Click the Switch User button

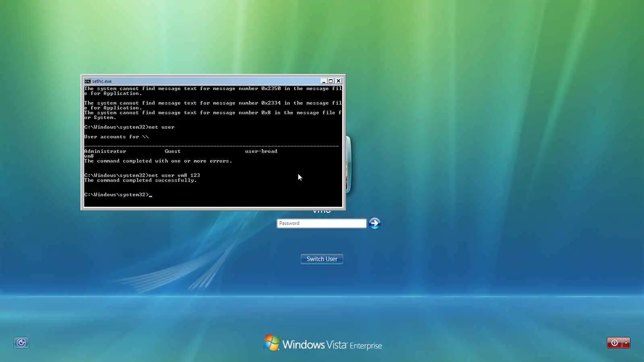pos(322,259)
